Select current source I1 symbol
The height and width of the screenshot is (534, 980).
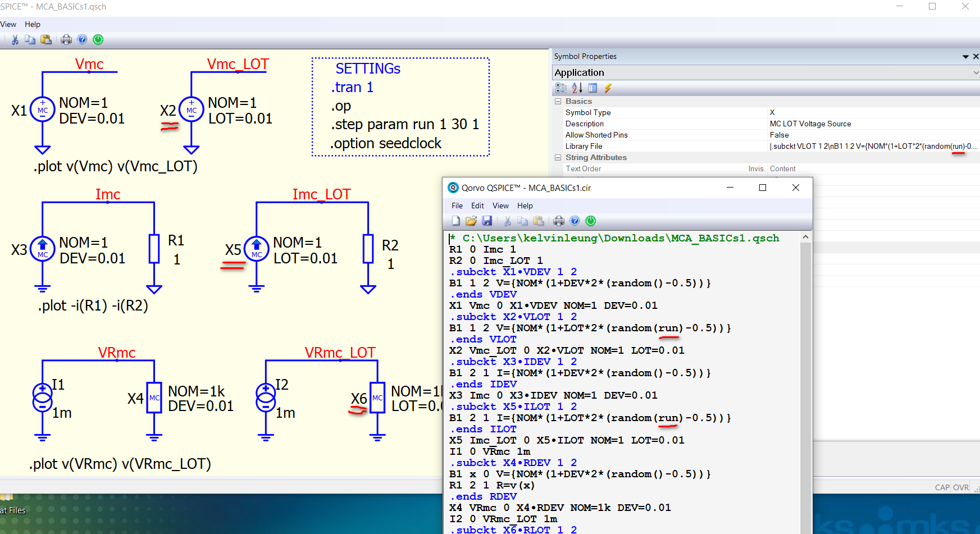pyautogui.click(x=43, y=398)
